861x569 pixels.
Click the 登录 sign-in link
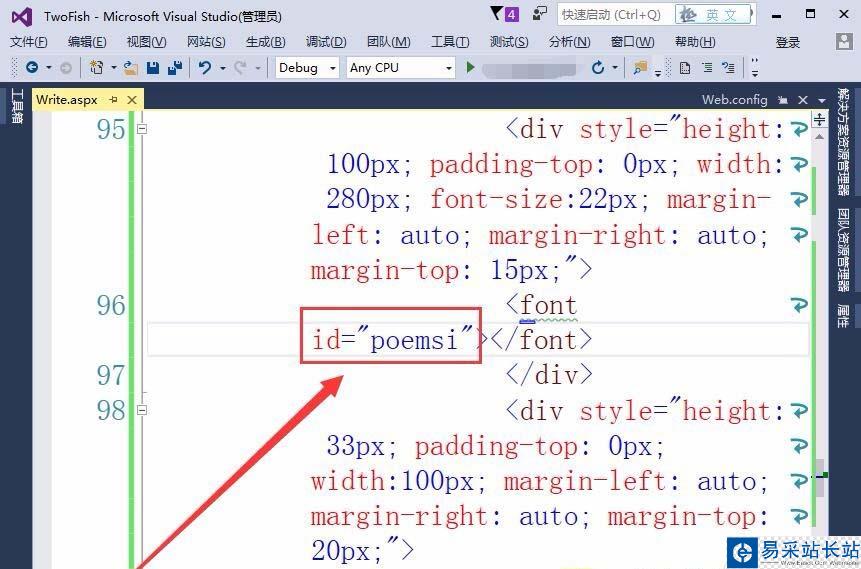[x=787, y=42]
